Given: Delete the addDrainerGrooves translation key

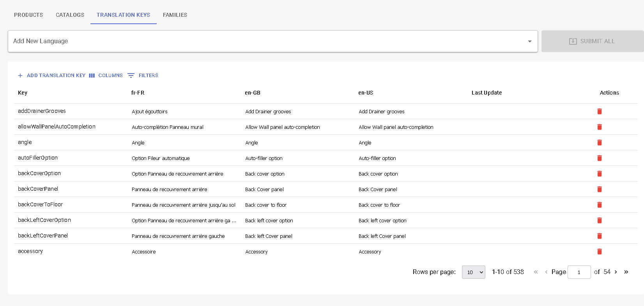Looking at the screenshot, I should click(x=600, y=111).
